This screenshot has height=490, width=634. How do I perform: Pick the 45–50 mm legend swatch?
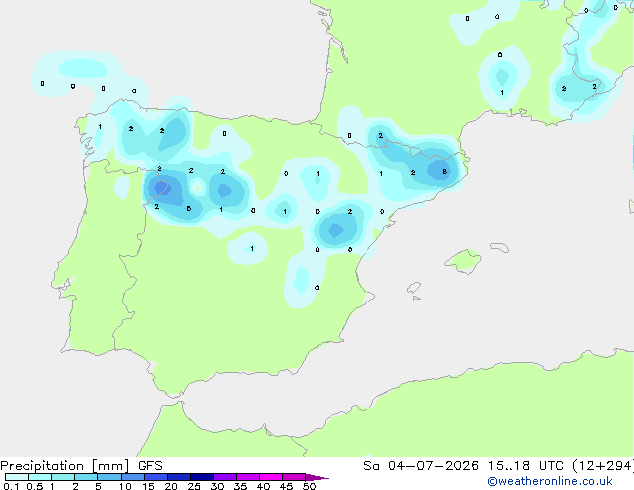click(294, 477)
